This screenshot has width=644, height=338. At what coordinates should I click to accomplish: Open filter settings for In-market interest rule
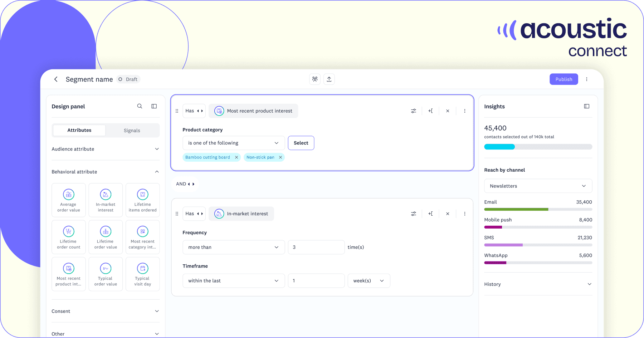pos(413,214)
